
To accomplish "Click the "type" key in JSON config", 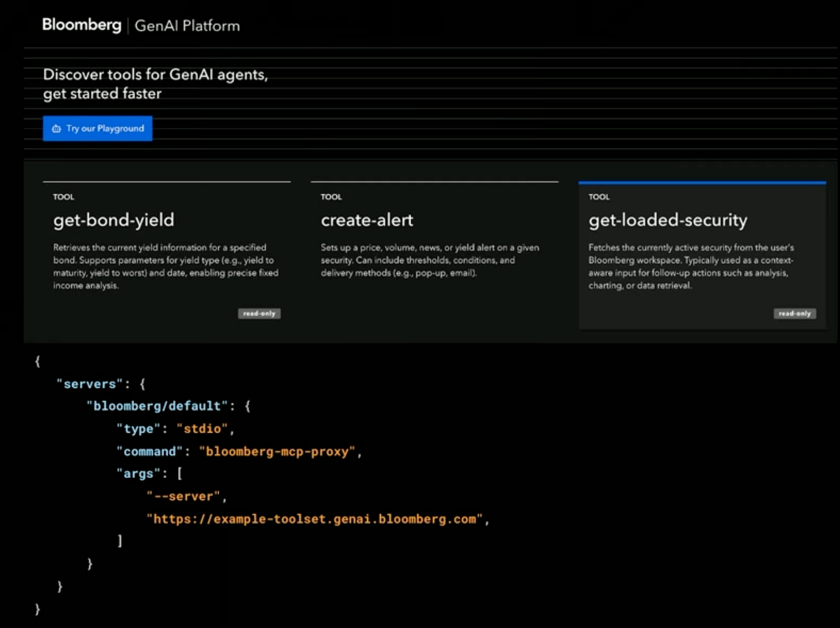I will coord(138,428).
